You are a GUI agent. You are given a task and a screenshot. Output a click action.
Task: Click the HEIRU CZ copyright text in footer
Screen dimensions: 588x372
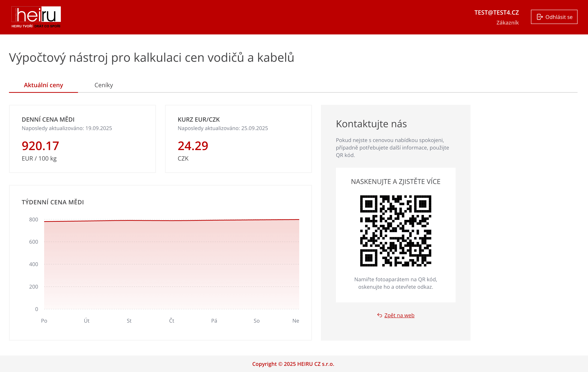point(294,364)
